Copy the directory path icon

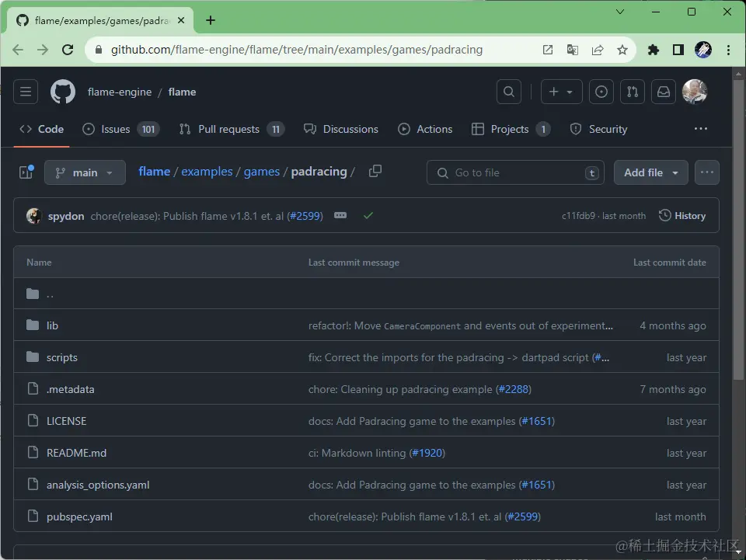(375, 171)
